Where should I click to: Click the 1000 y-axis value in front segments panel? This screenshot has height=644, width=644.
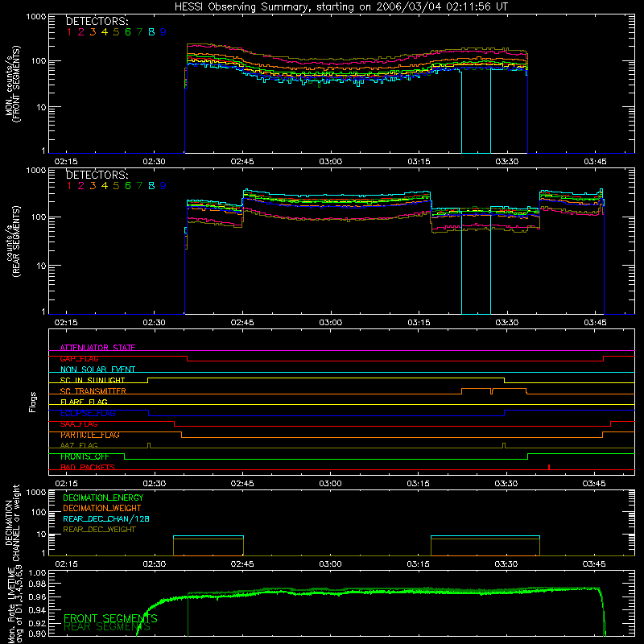coord(36,17)
